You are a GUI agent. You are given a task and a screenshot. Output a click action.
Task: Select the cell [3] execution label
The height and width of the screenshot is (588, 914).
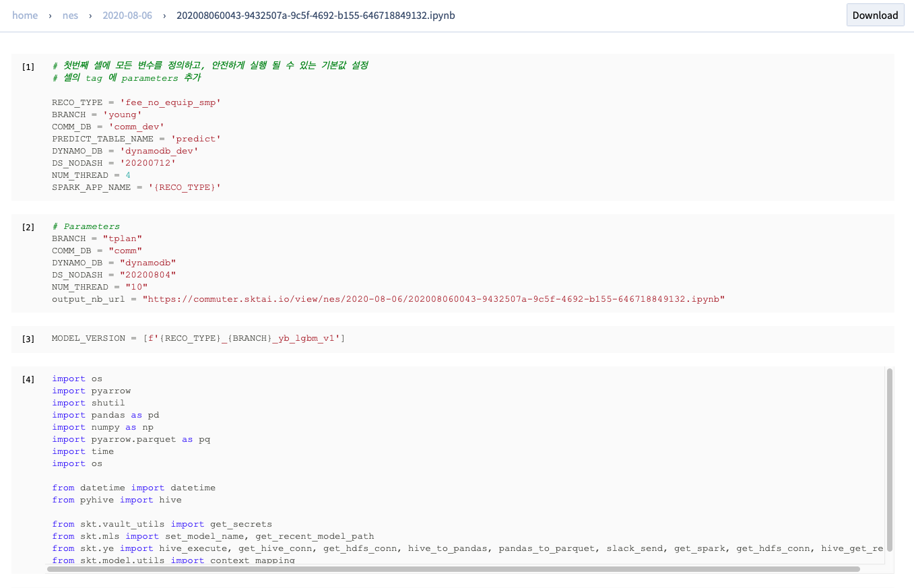pyautogui.click(x=28, y=339)
